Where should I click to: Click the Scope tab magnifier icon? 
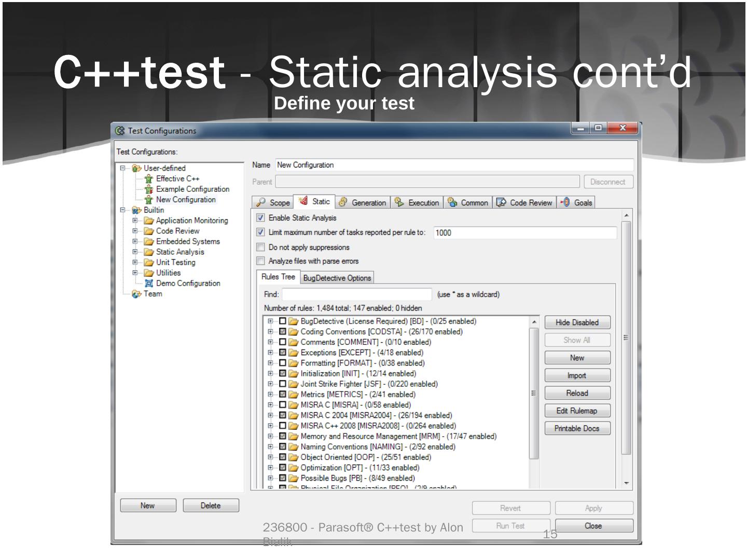tap(261, 202)
